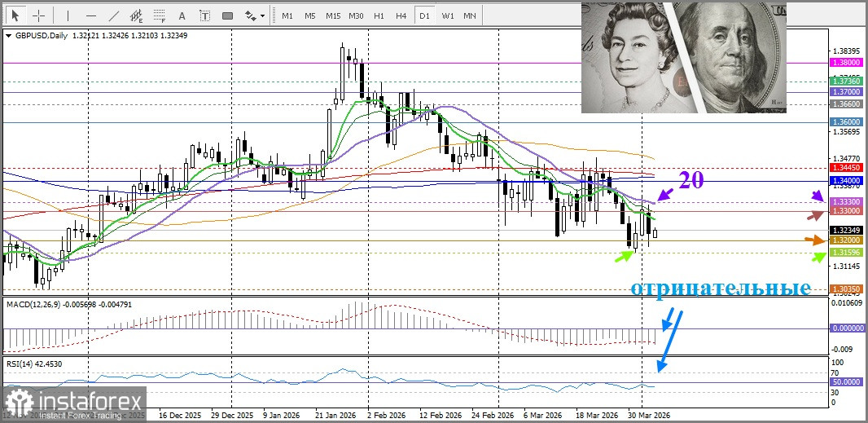Image resolution: width=868 pixels, height=423 pixels.
Task: Click the 1.34770 price scale value
Action: (x=847, y=158)
